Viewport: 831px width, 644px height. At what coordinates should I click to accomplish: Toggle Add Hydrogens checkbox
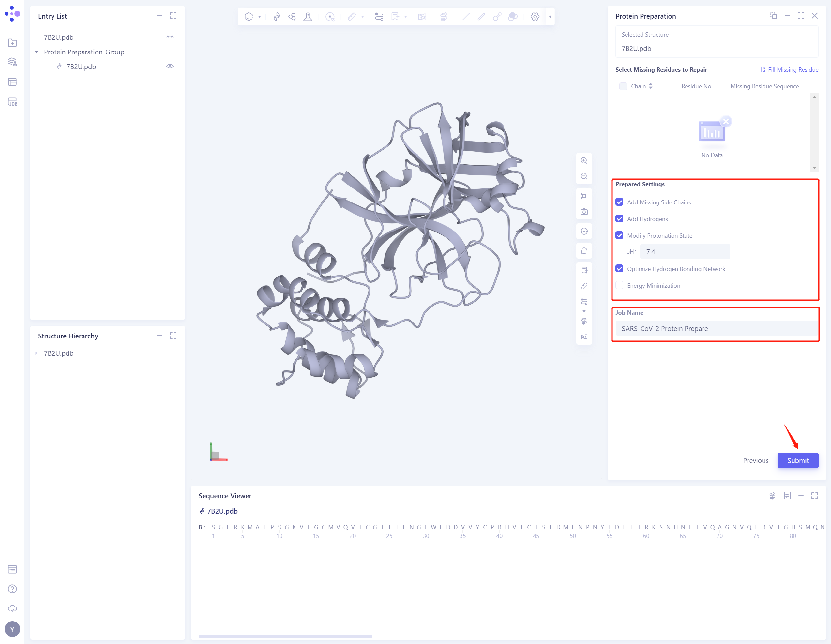[x=619, y=219]
